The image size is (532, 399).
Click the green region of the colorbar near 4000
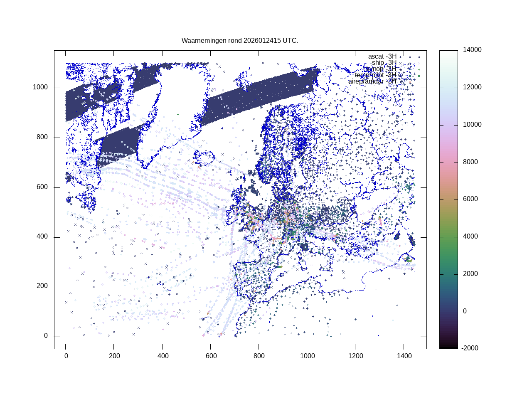[448, 236]
